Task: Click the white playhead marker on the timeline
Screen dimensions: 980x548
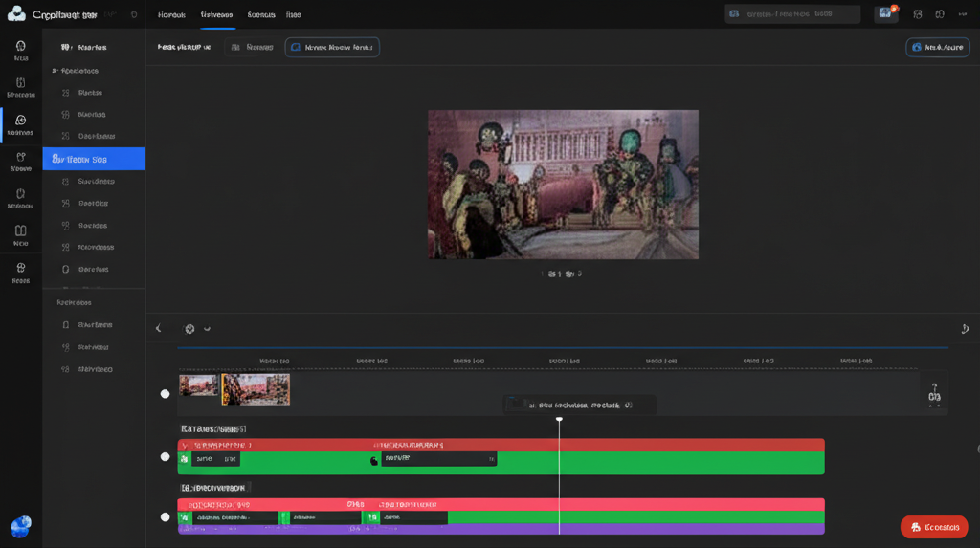Action: [x=559, y=419]
